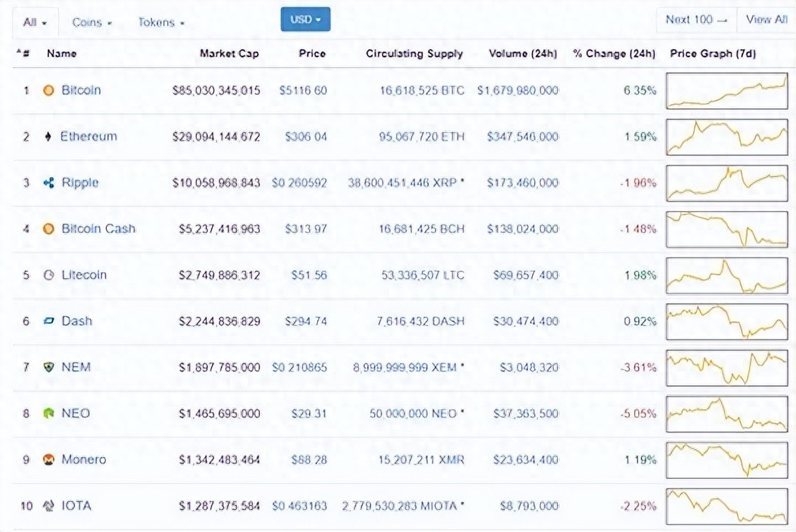Image resolution: width=796 pixels, height=532 pixels.
Task: Click Bitcoin Cash price $313.97
Action: 306,229
